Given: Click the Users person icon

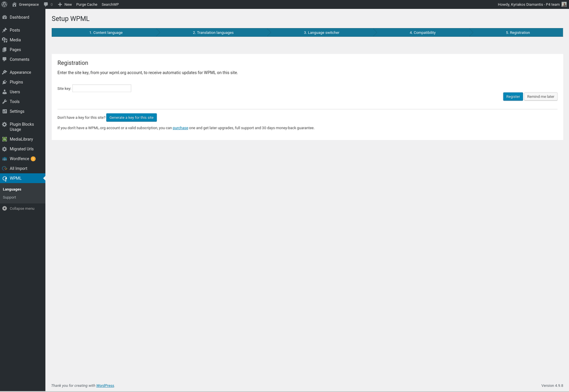Looking at the screenshot, I should pos(4,92).
